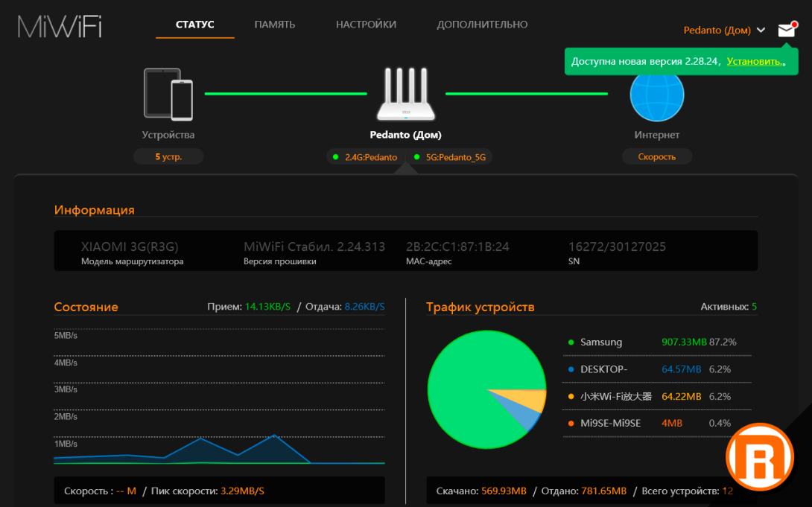Select the router icon in the center
812x507 pixels.
point(406,94)
